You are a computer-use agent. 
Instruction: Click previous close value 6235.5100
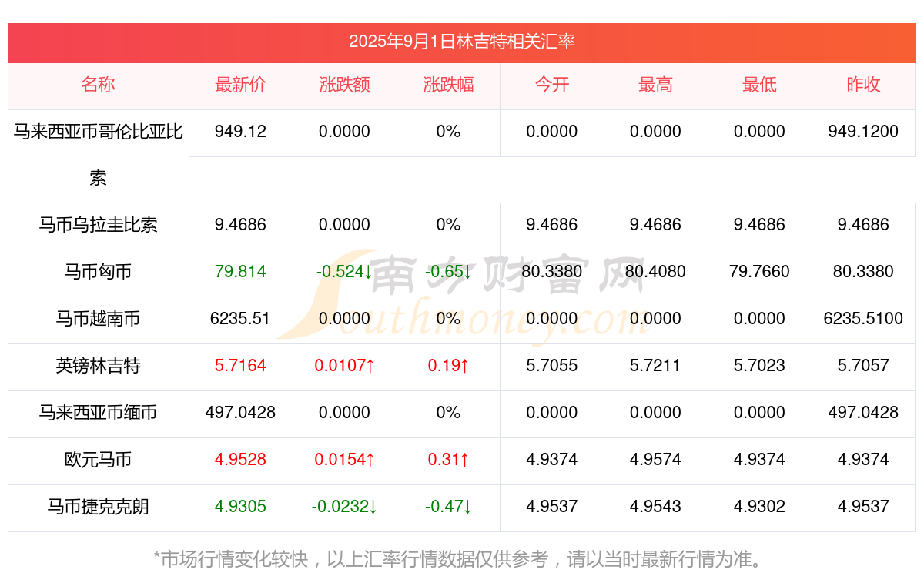tap(863, 319)
